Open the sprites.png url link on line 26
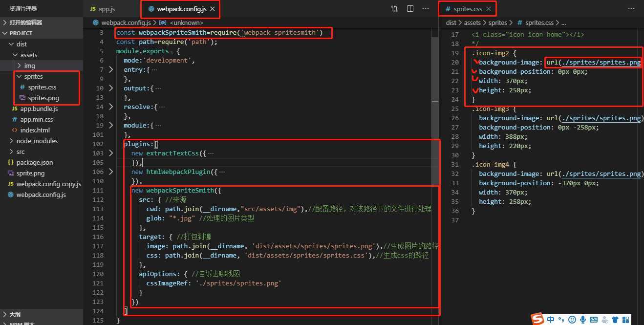The width and height of the screenshot is (644, 325). 601,118
